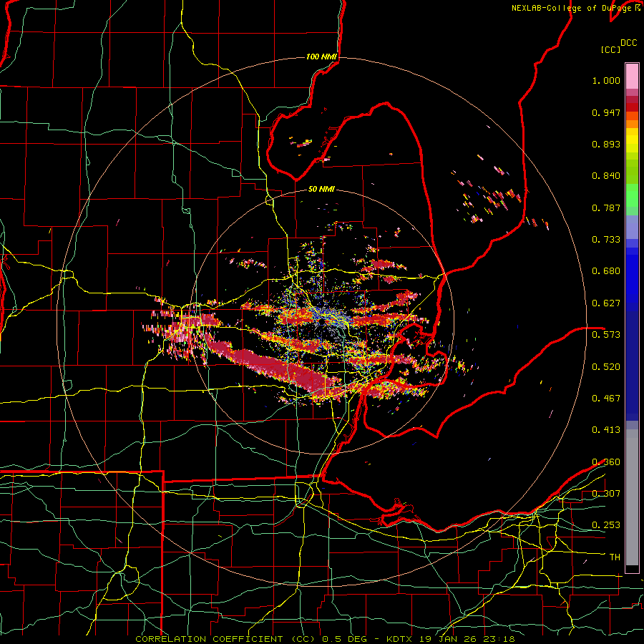Click the 23:18 timestamp in caption
The image size is (644, 644).
tap(499, 639)
